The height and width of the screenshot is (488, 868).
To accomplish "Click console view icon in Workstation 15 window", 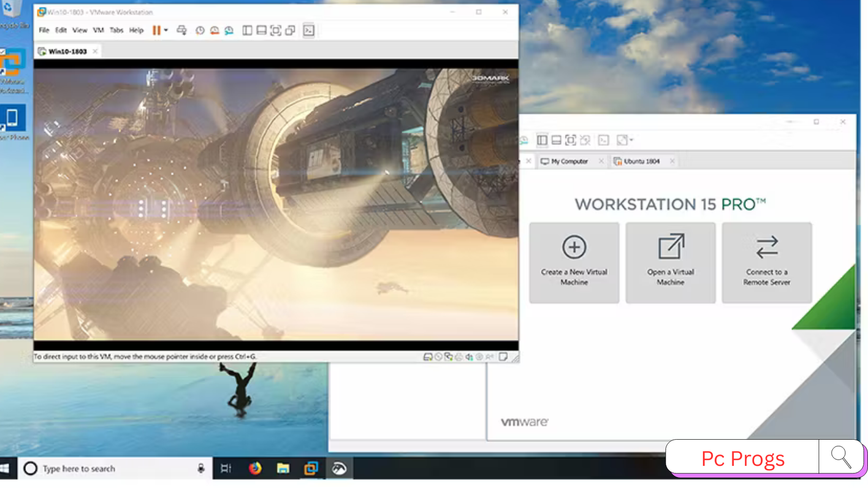I will (x=603, y=140).
